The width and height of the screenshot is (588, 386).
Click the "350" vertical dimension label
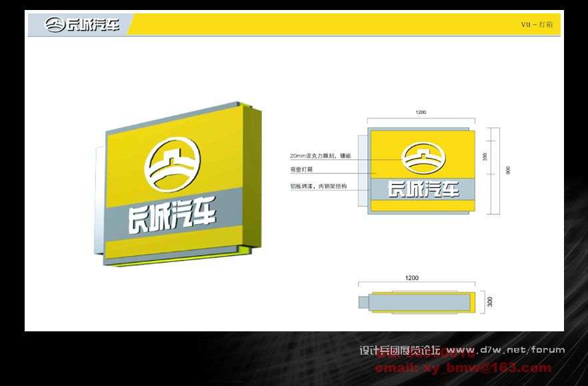pyautogui.click(x=485, y=157)
